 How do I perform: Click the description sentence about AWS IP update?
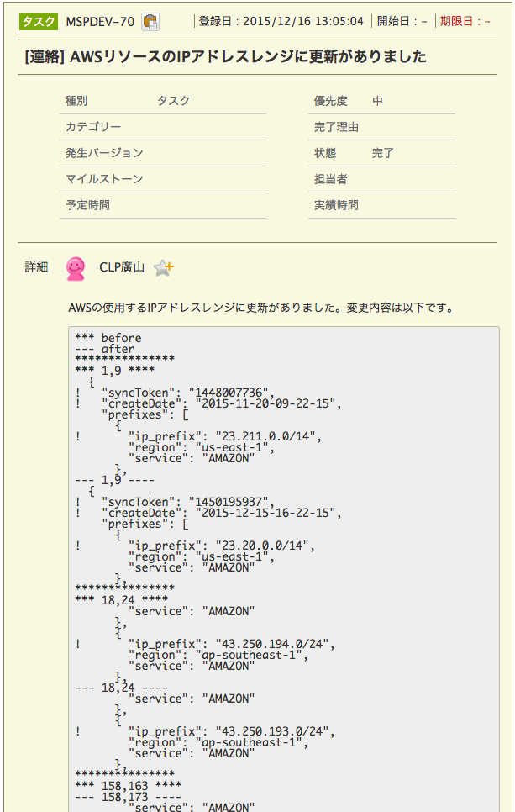pyautogui.click(x=261, y=308)
